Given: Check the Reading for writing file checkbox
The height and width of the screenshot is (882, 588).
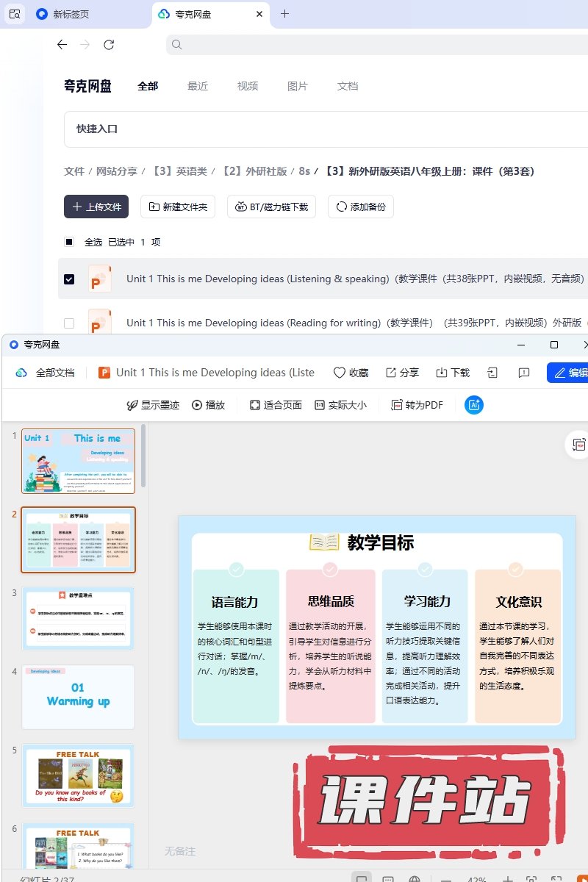Looking at the screenshot, I should [x=69, y=323].
